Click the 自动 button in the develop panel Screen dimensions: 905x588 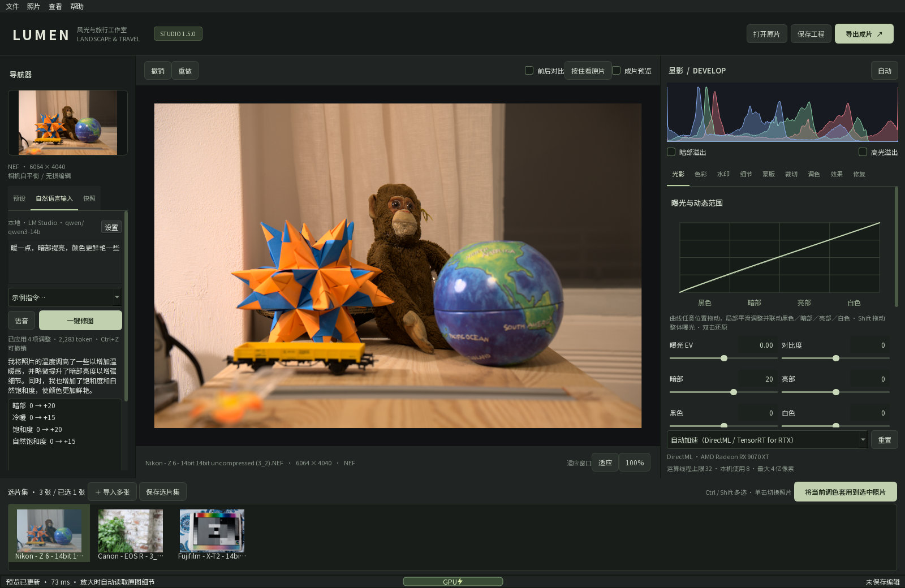(x=884, y=71)
